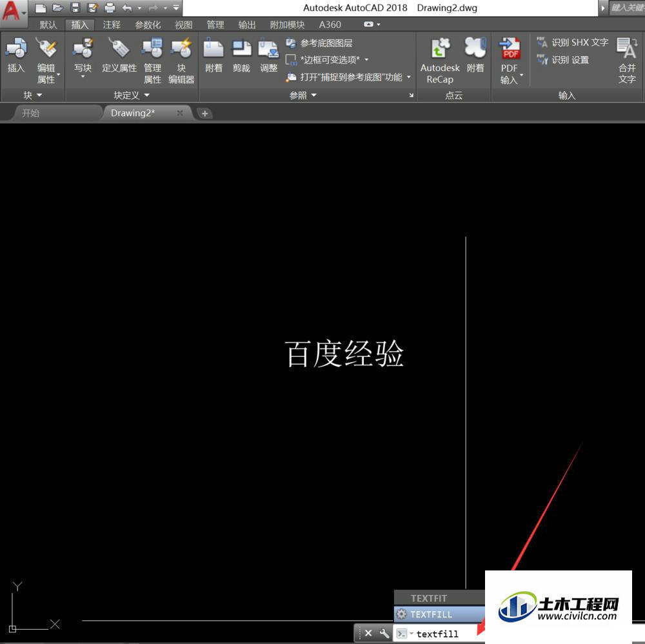This screenshot has height=644, width=645.
Task: Click the 百度经验 text object
Action: click(x=344, y=354)
